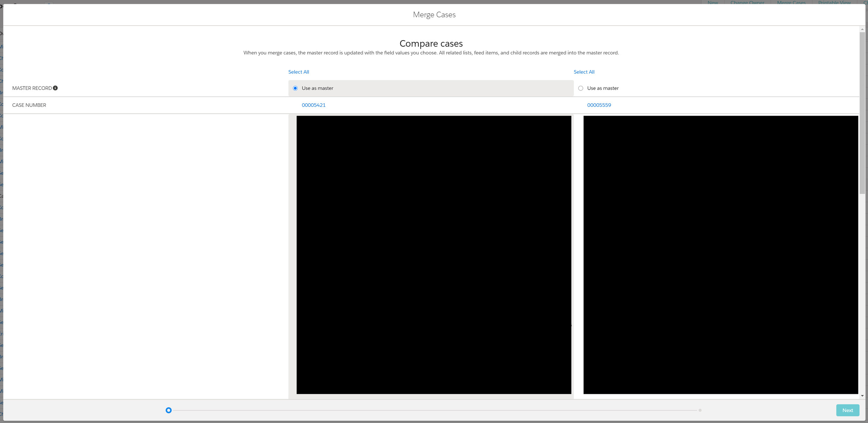868x423 pixels.
Task: Click the final progress step dot
Action: point(700,410)
